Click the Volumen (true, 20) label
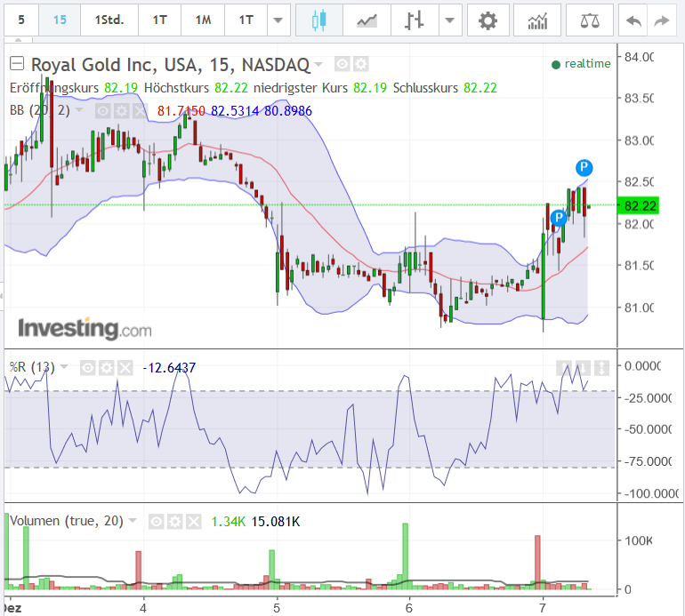Viewport: 685px width, 616px height. (x=67, y=521)
